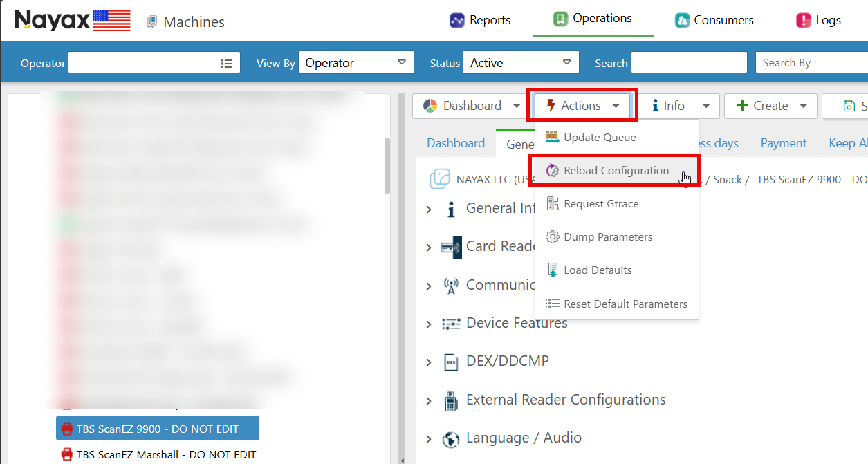Choose Reset Default Parameters menu item
The image size is (868, 464).
pos(616,304)
